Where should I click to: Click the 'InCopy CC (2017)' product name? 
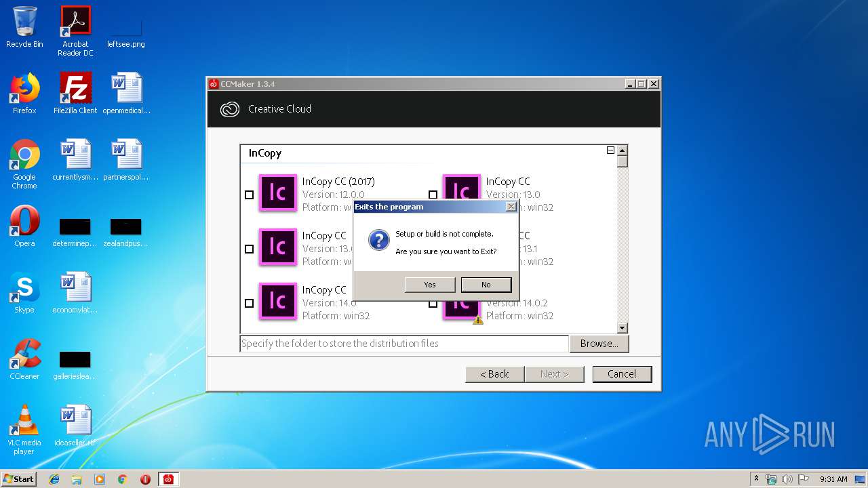click(338, 182)
